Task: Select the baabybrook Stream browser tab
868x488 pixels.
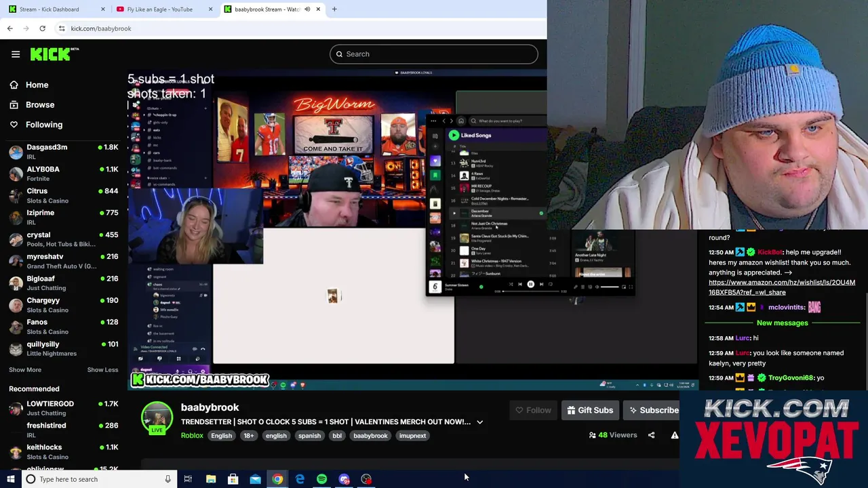Action: click(271, 9)
